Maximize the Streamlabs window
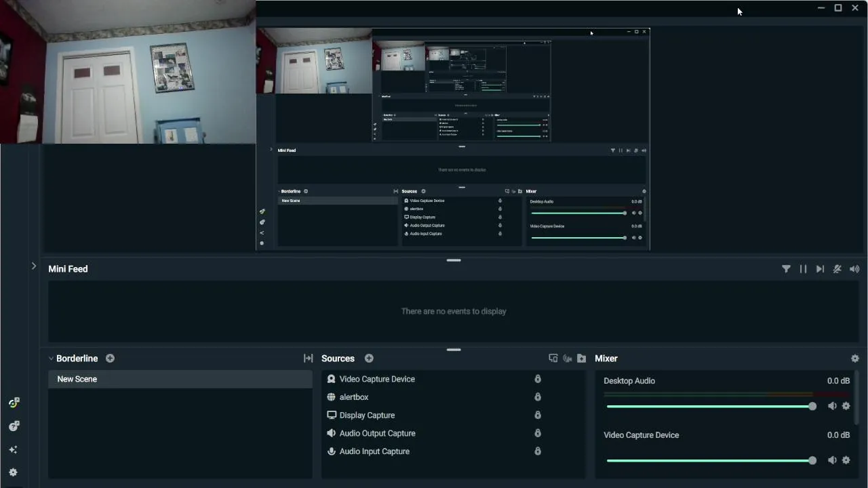The width and height of the screenshot is (868, 488). (838, 8)
